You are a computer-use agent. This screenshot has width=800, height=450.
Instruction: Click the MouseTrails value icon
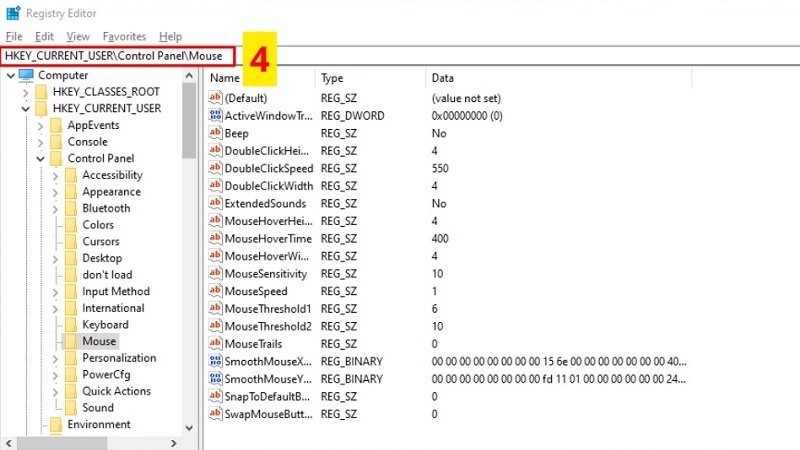pos(215,343)
